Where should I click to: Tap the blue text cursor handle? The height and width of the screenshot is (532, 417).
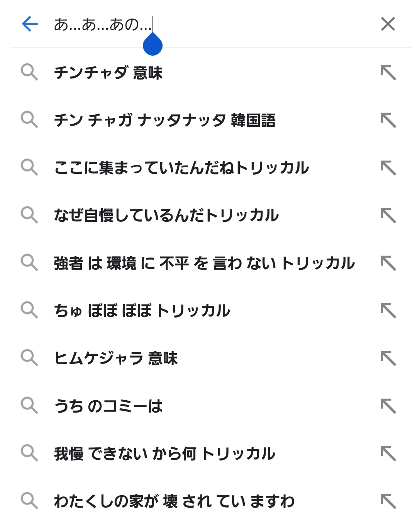pyautogui.click(x=153, y=45)
